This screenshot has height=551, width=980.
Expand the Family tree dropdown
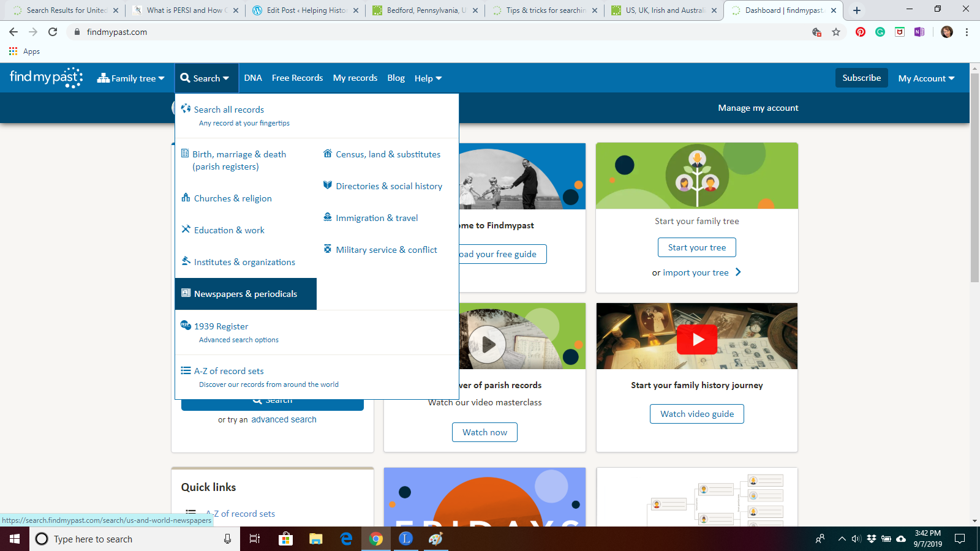[130, 78]
